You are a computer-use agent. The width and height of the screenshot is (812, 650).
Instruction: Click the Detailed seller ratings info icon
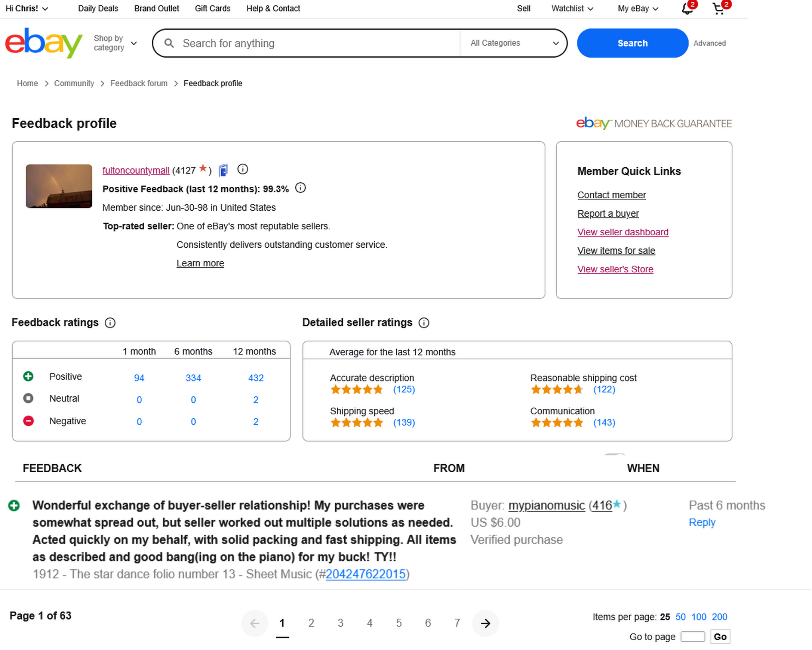424,323
